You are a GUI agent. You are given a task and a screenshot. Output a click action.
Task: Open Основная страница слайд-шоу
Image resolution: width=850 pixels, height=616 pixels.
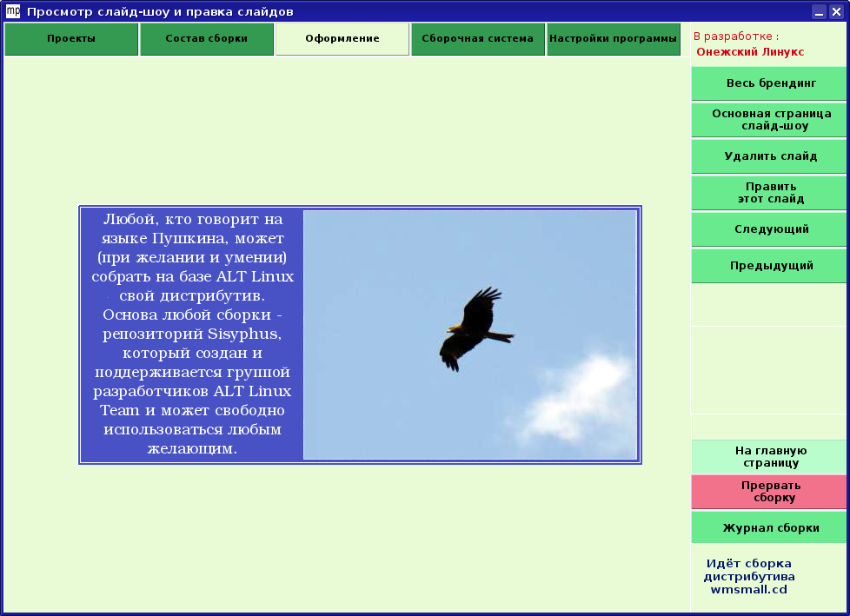(770, 120)
